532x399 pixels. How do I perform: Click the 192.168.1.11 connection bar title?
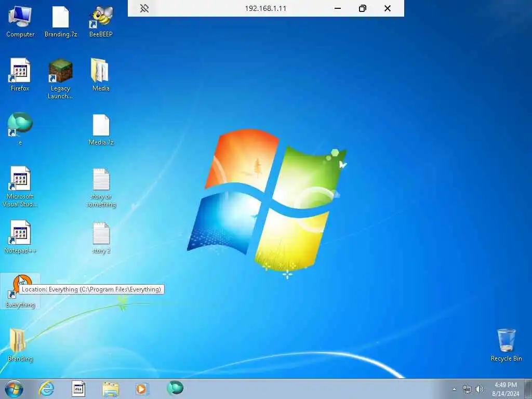[x=265, y=8]
